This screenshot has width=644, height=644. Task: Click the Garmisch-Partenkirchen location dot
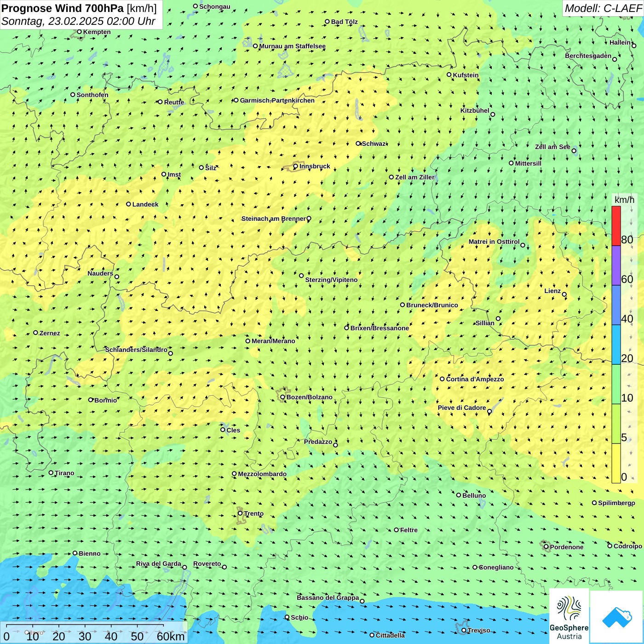tap(236, 100)
